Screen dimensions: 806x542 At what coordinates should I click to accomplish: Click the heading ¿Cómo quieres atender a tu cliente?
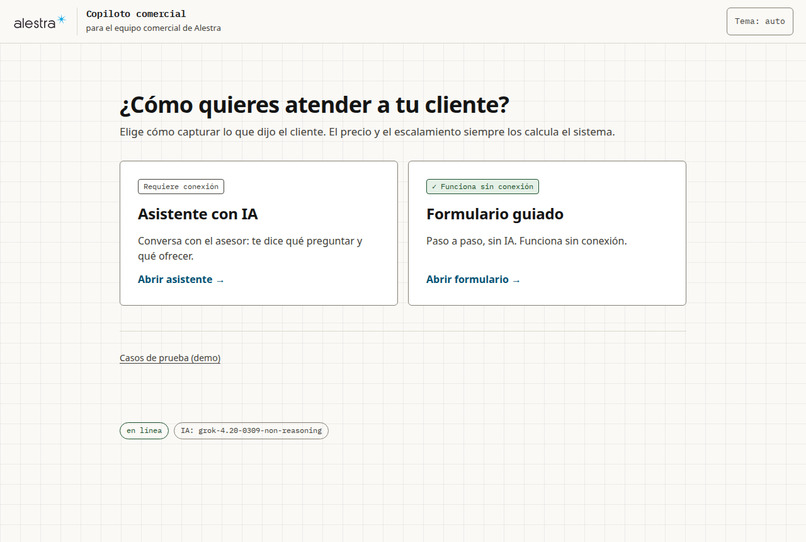coord(314,105)
